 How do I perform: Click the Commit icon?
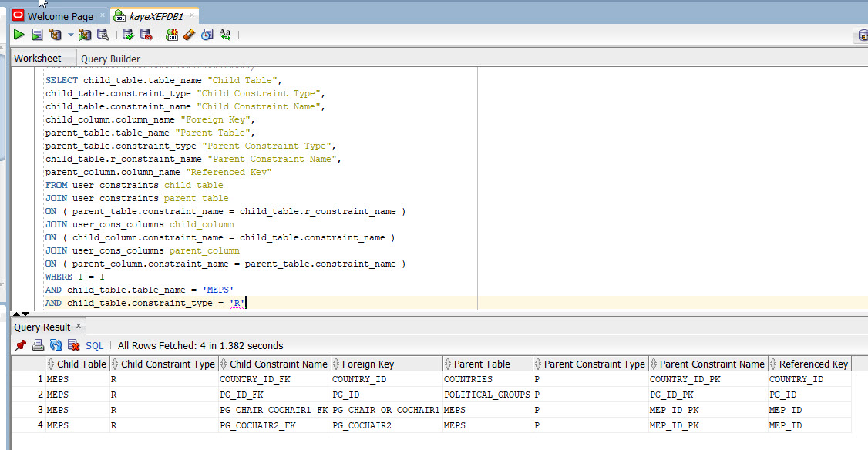(x=128, y=35)
